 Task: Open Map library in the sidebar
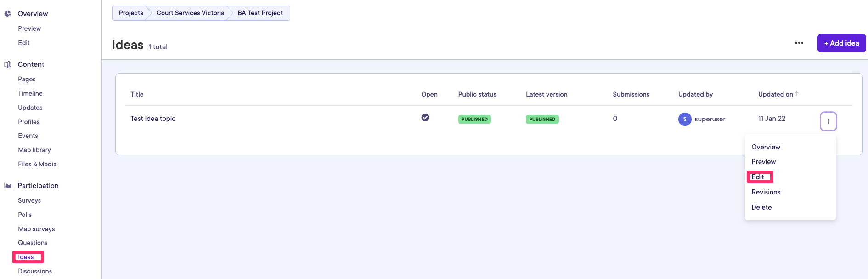[34, 150]
